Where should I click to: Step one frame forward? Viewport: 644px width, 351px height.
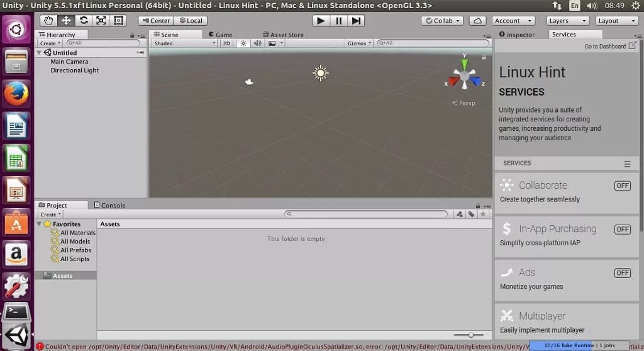(x=356, y=21)
